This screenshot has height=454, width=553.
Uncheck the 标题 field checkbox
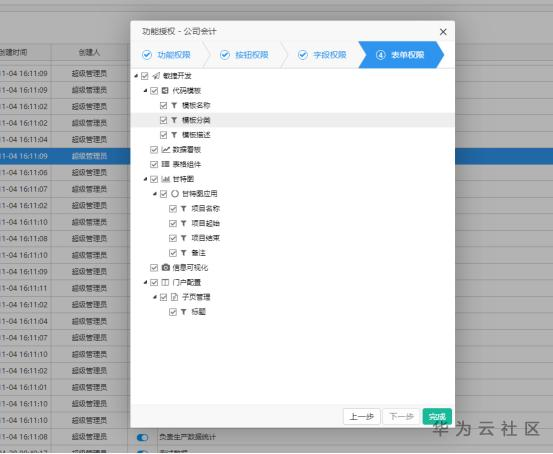(173, 312)
